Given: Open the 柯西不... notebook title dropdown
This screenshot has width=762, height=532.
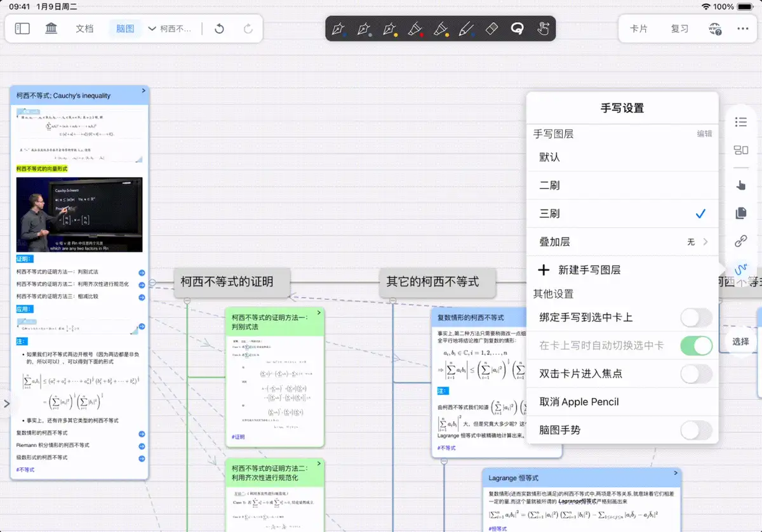Looking at the screenshot, I should pyautogui.click(x=170, y=29).
